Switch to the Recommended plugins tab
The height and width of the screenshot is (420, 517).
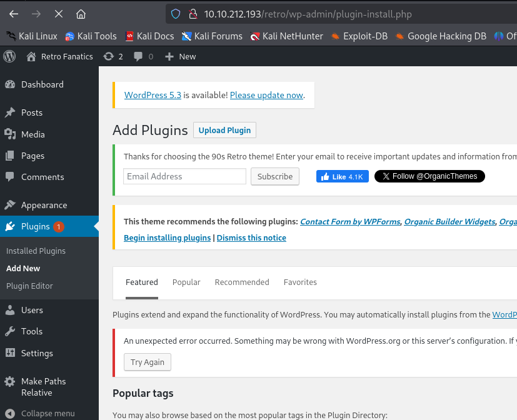[x=242, y=282]
